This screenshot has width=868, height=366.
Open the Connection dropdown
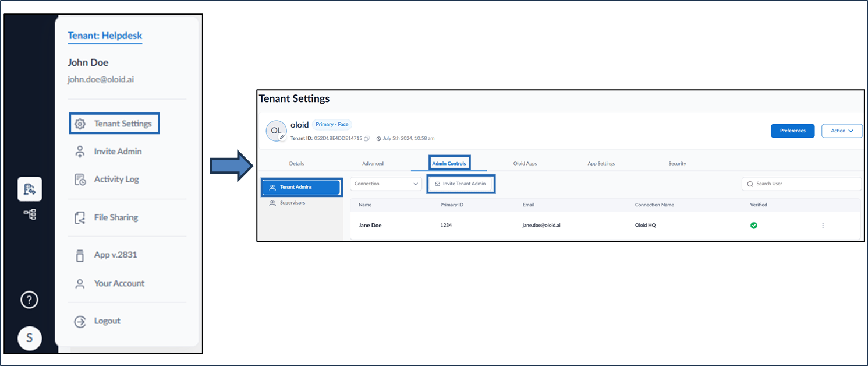[x=386, y=184]
